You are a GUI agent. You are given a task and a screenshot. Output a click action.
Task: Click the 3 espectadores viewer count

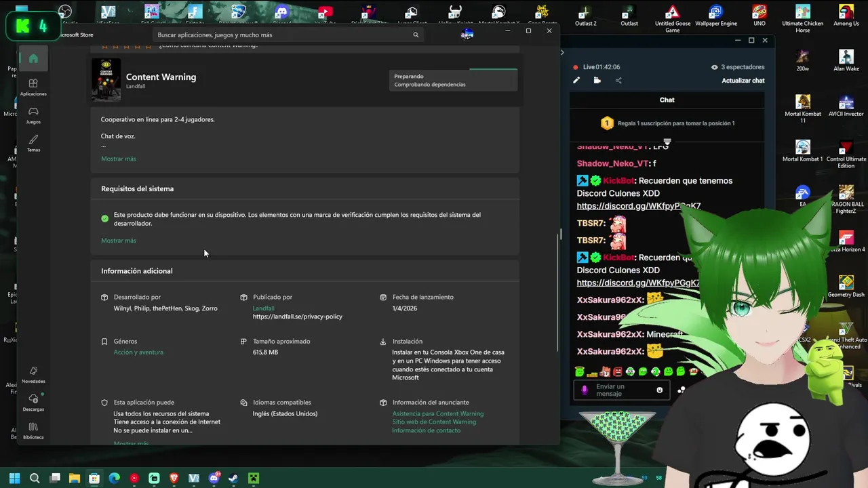click(x=738, y=67)
